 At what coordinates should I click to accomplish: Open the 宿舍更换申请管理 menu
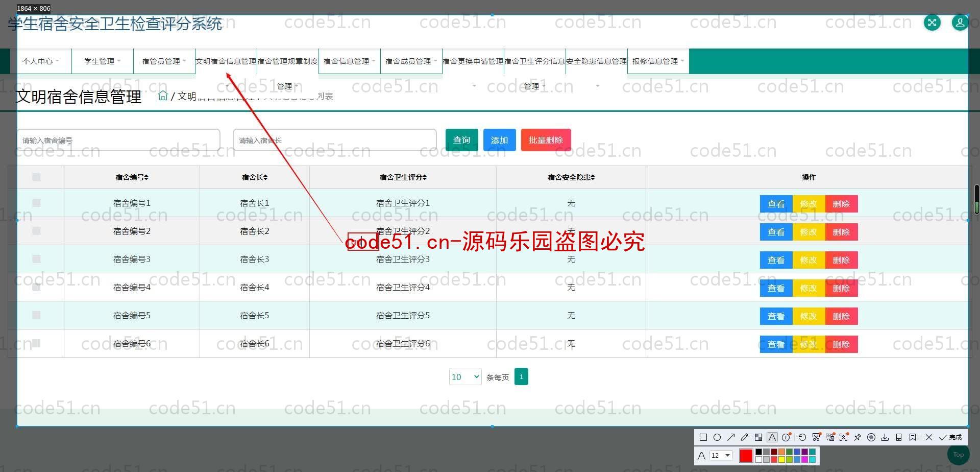click(x=473, y=61)
